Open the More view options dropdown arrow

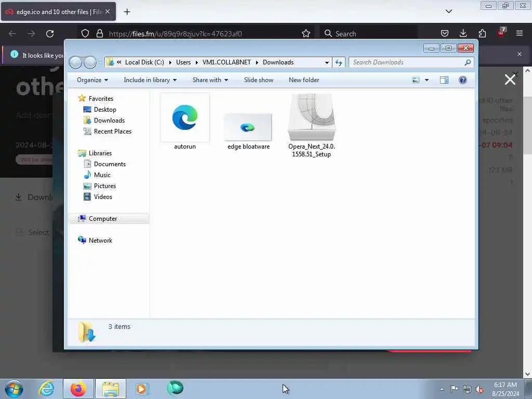pos(427,80)
